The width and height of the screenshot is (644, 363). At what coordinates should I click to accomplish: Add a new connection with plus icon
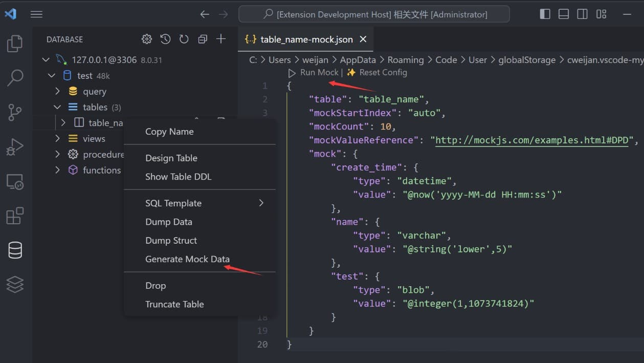pos(221,39)
